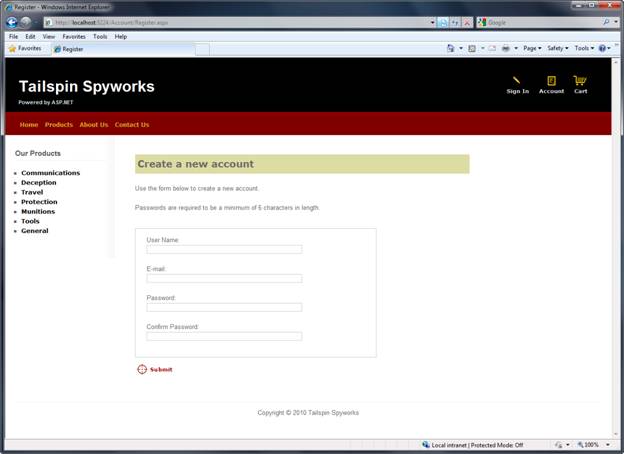
Task: Open the Page dropdown menu
Action: [x=532, y=48]
